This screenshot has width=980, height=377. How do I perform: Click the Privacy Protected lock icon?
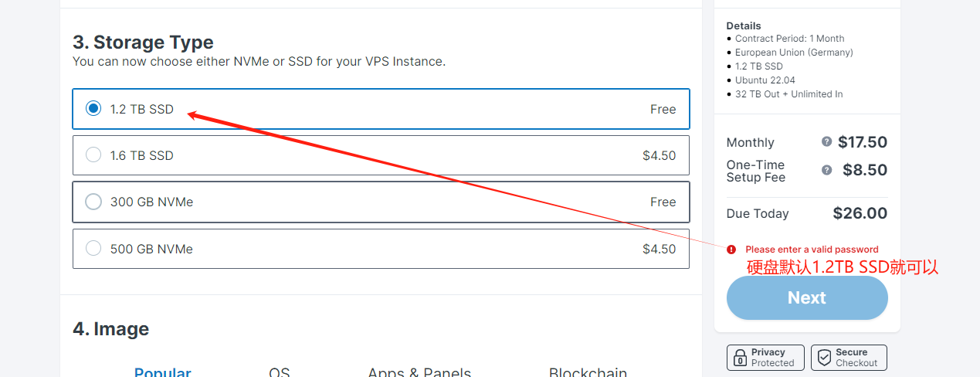(740, 358)
